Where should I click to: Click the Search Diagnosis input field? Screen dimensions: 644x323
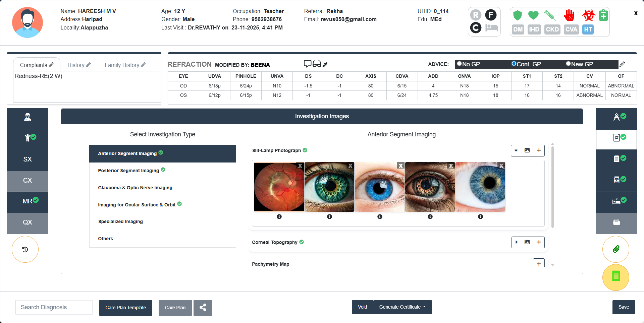coord(54,307)
